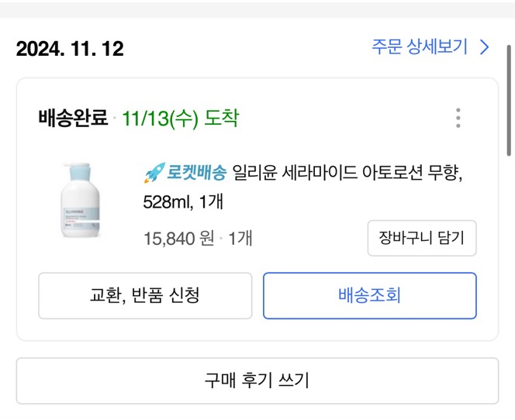Click the gray divider bar above the order date

(257, 9)
